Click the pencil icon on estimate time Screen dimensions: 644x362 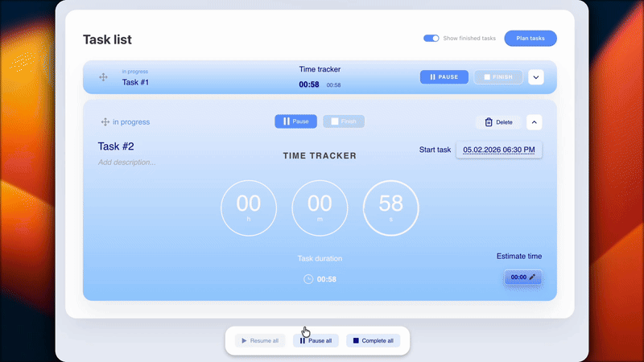click(532, 277)
